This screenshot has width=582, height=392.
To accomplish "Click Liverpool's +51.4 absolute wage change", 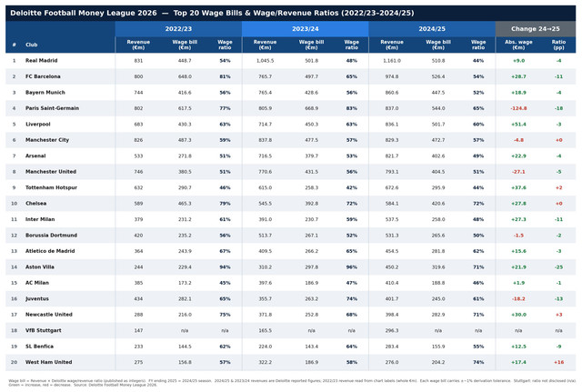I will [x=518, y=125].
